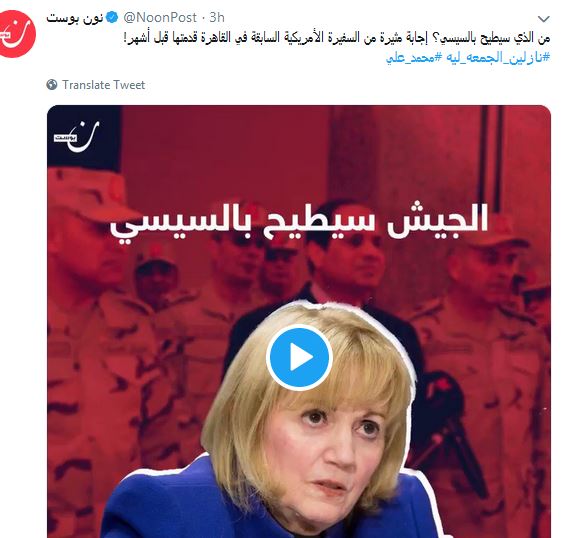Click the Translate Tweet link

[104, 85]
